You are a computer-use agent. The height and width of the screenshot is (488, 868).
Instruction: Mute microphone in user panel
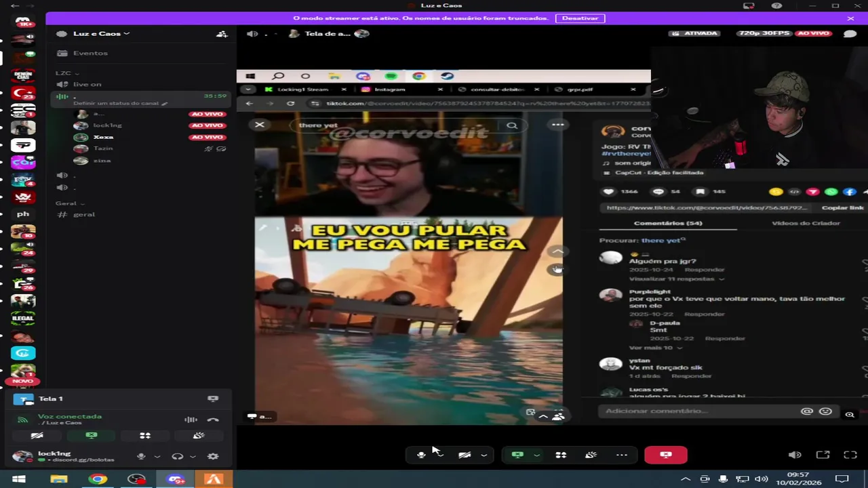click(x=141, y=457)
